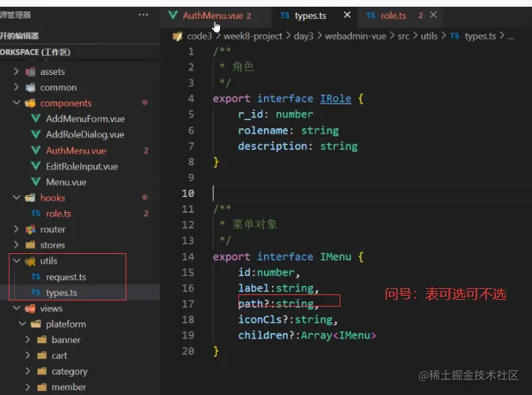
Task: Expand the banner folder chevron
Action: coord(28,340)
